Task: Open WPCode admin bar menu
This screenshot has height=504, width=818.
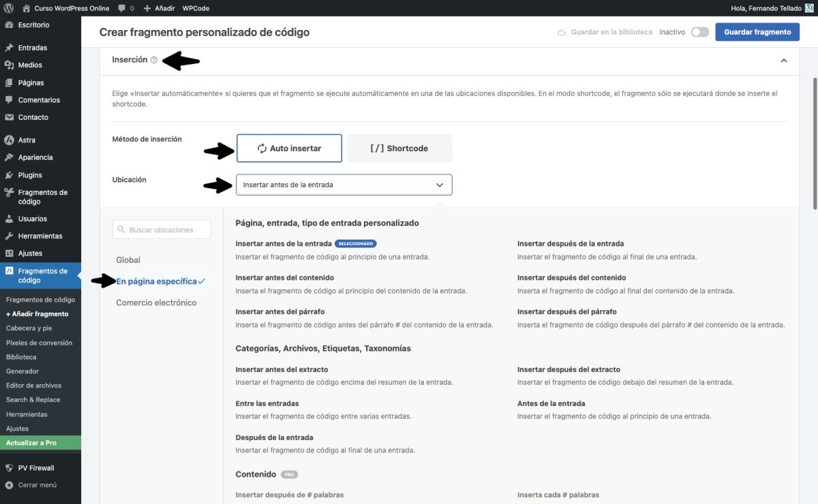Action: pos(196,8)
